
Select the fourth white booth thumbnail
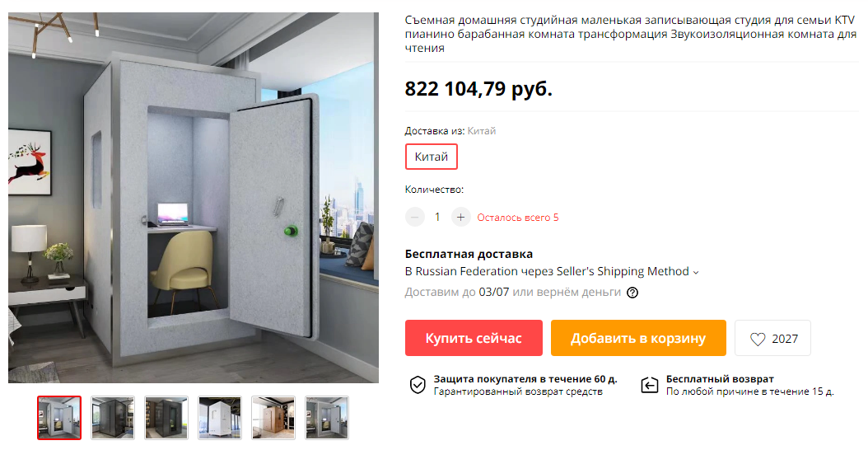click(x=220, y=418)
